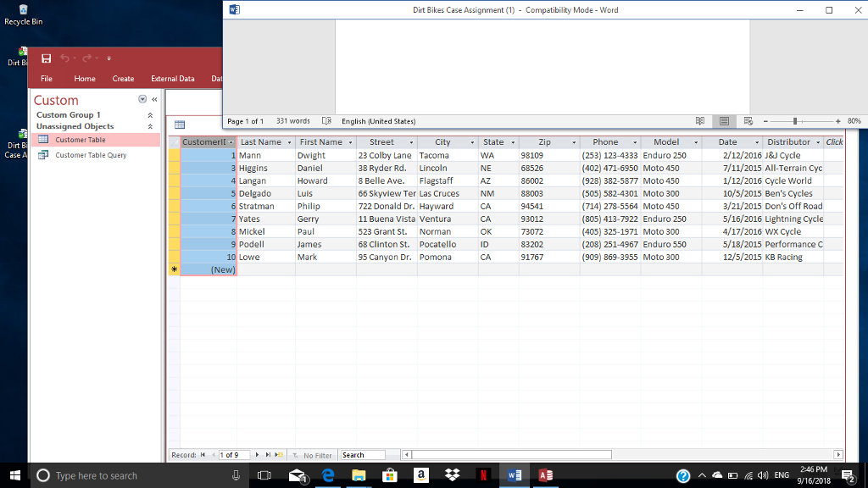Create a new blank record from navigation bar
The width and height of the screenshot is (868, 488).
click(279, 455)
